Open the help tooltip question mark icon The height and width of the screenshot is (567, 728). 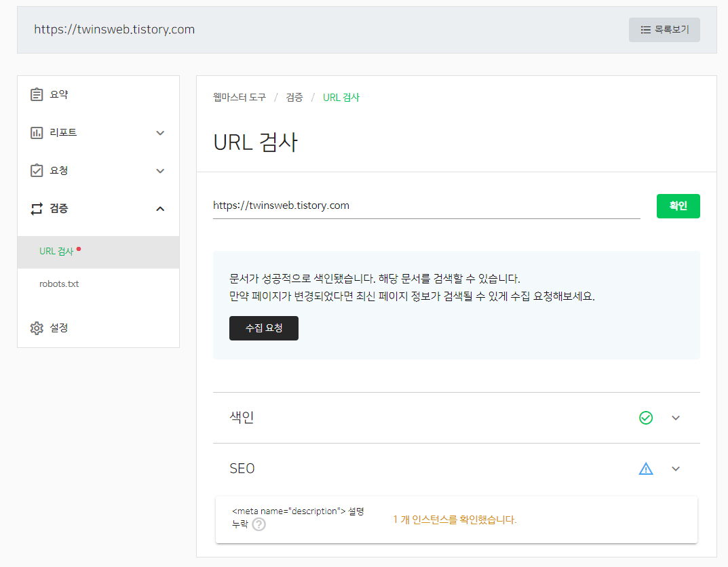(x=258, y=524)
